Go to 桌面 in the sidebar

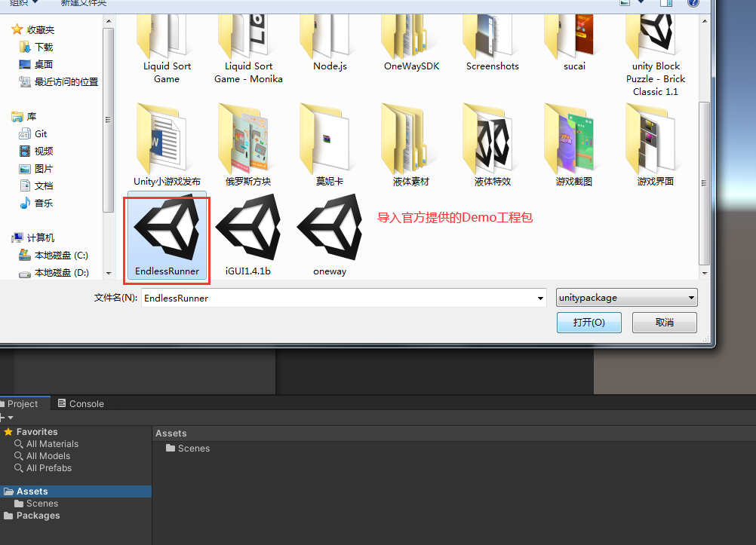coord(36,65)
